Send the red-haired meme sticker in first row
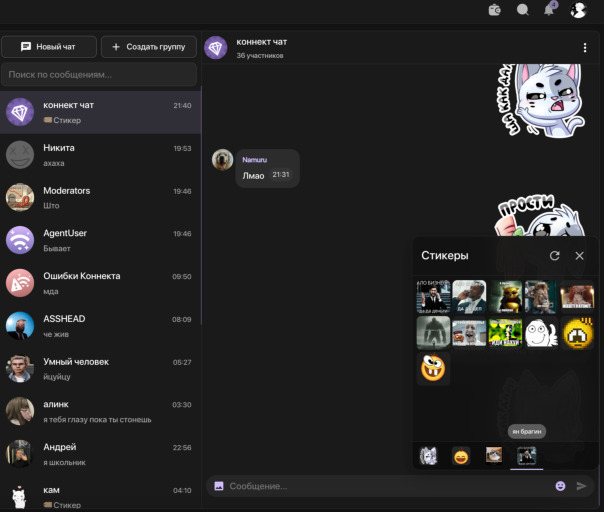Screen dimensions: 604x512 [x=577, y=297]
